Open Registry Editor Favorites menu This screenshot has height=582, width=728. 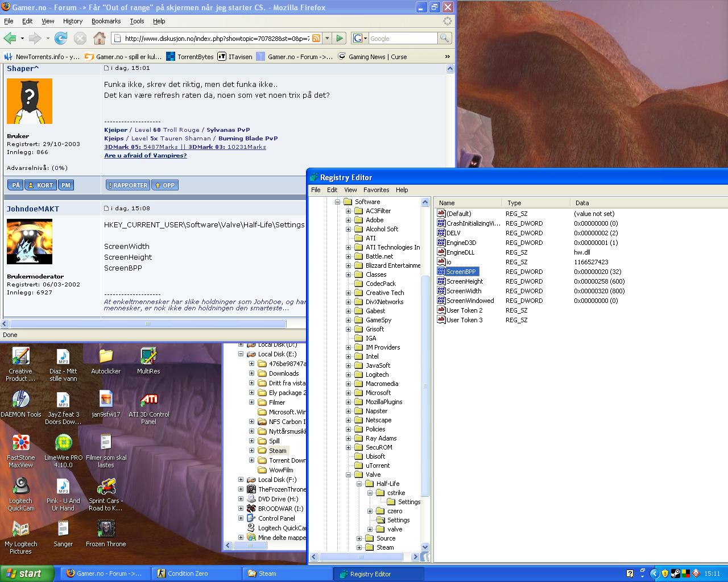(377, 190)
